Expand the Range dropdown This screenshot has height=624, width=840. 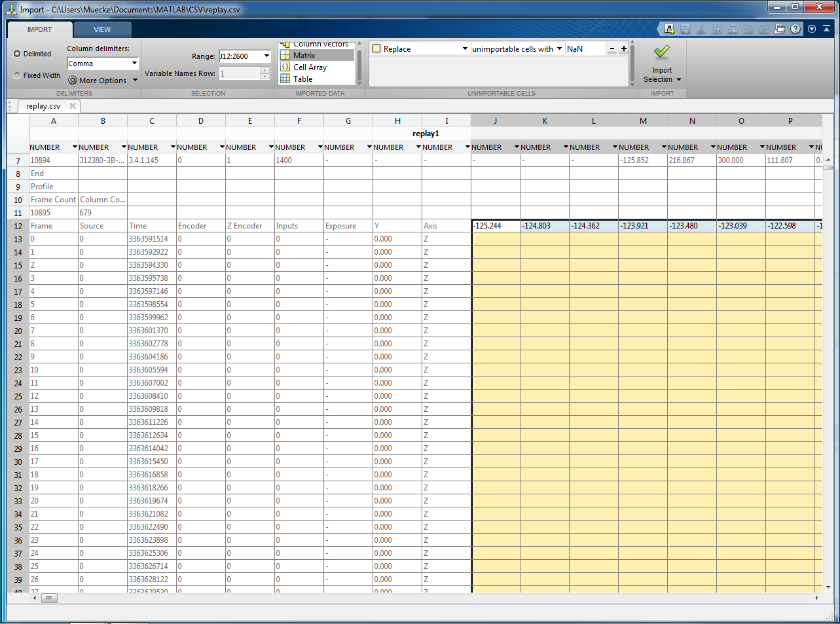(266, 56)
